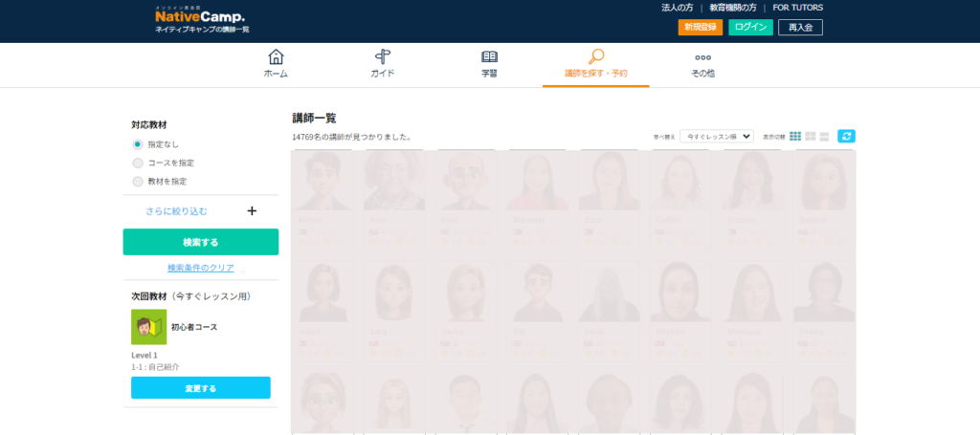This screenshot has height=435, width=980.
Task: Switch to list view icon
Action: [824, 136]
